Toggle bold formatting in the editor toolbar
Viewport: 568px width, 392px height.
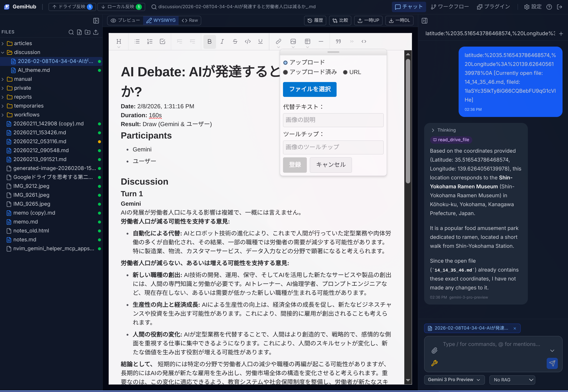[209, 41]
